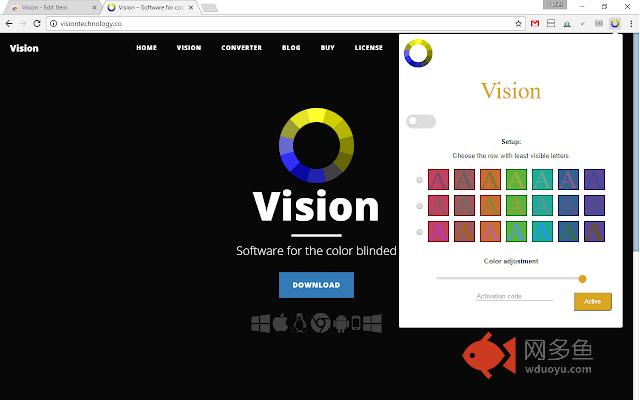Click the third-row green letter swatch

click(516, 231)
